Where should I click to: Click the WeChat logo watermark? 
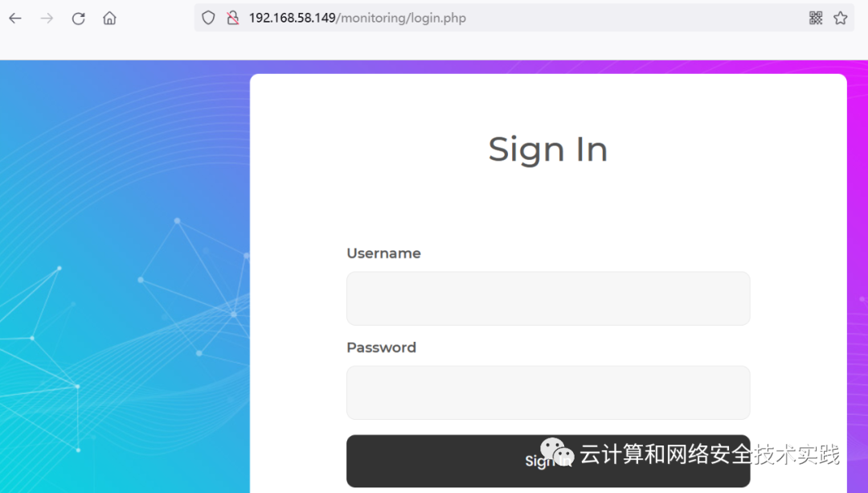point(557,453)
